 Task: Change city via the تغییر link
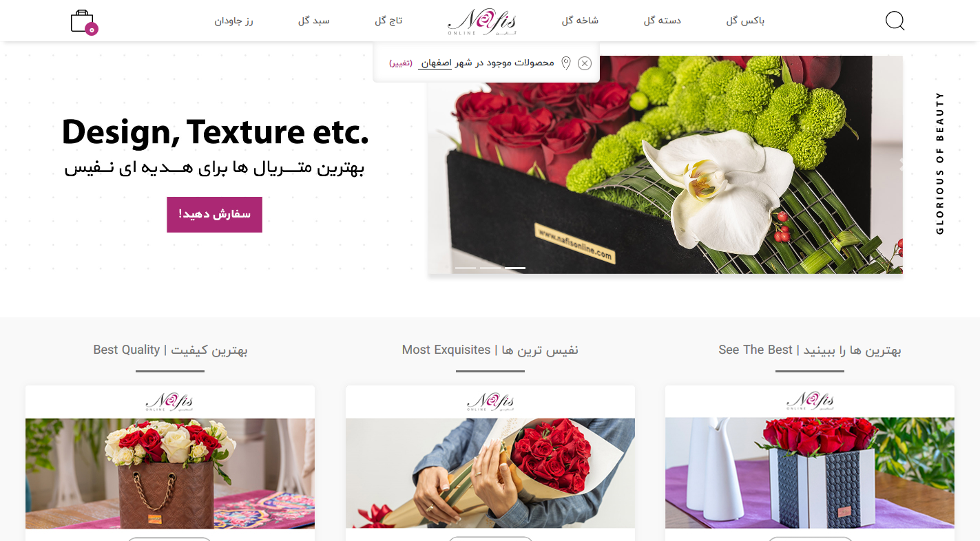(x=401, y=63)
